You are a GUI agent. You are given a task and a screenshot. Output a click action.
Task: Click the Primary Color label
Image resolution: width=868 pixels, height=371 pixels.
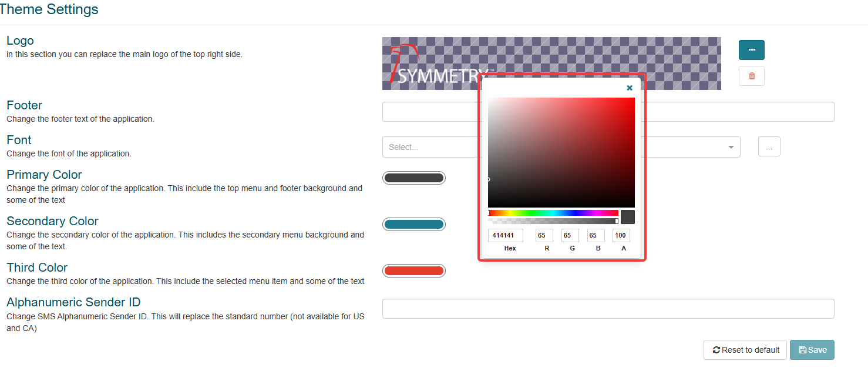pos(44,175)
